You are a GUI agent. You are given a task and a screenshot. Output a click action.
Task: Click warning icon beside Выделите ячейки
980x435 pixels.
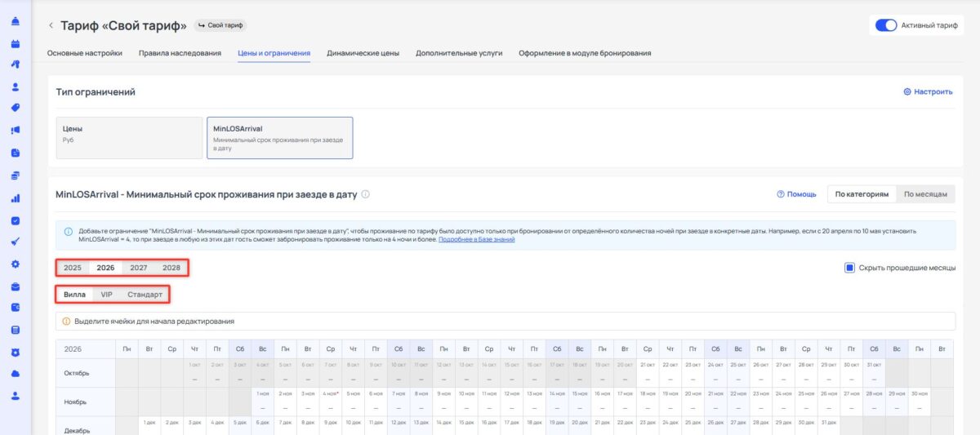[x=66, y=321]
